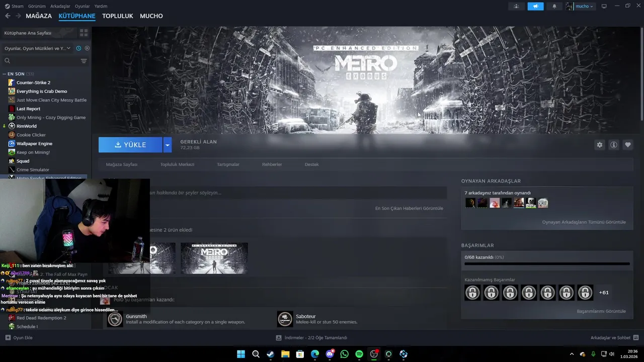Open the announcements megaphone button

(x=535, y=6)
